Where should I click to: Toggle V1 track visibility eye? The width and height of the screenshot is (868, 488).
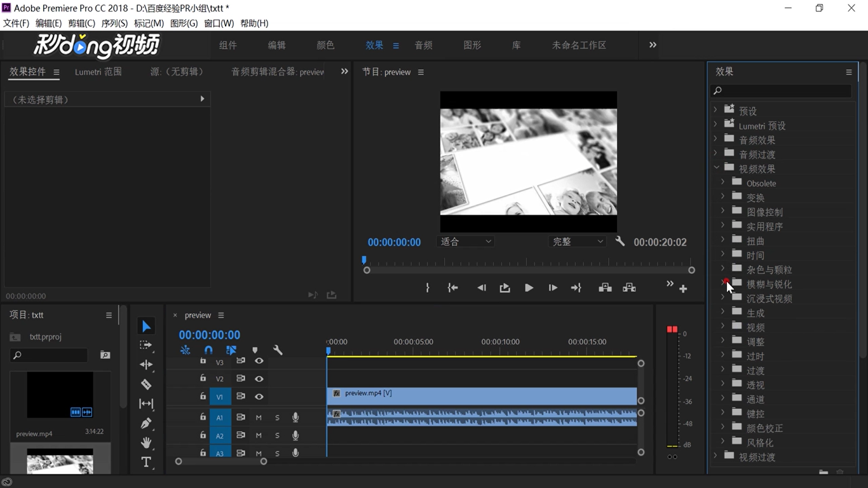pyautogui.click(x=259, y=396)
